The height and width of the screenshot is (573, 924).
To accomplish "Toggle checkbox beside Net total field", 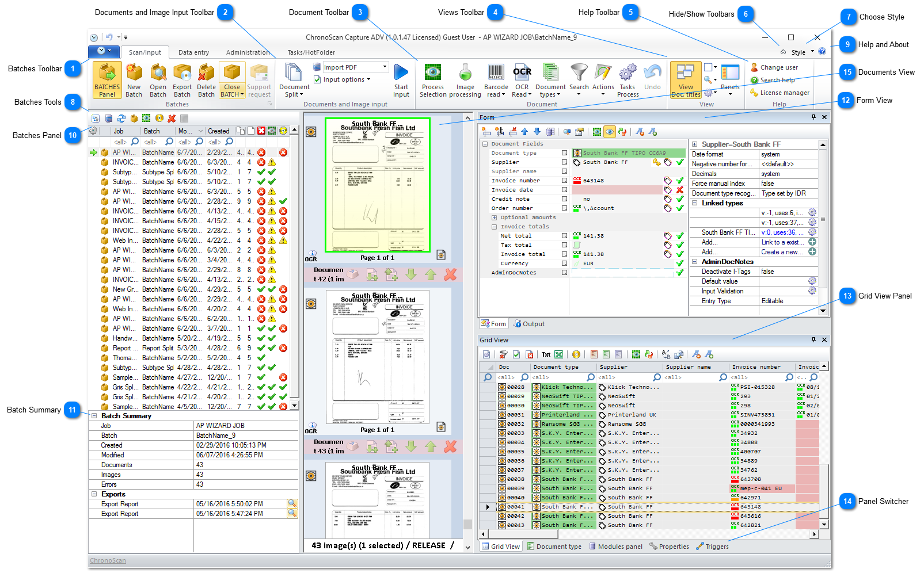I will pyautogui.click(x=564, y=236).
